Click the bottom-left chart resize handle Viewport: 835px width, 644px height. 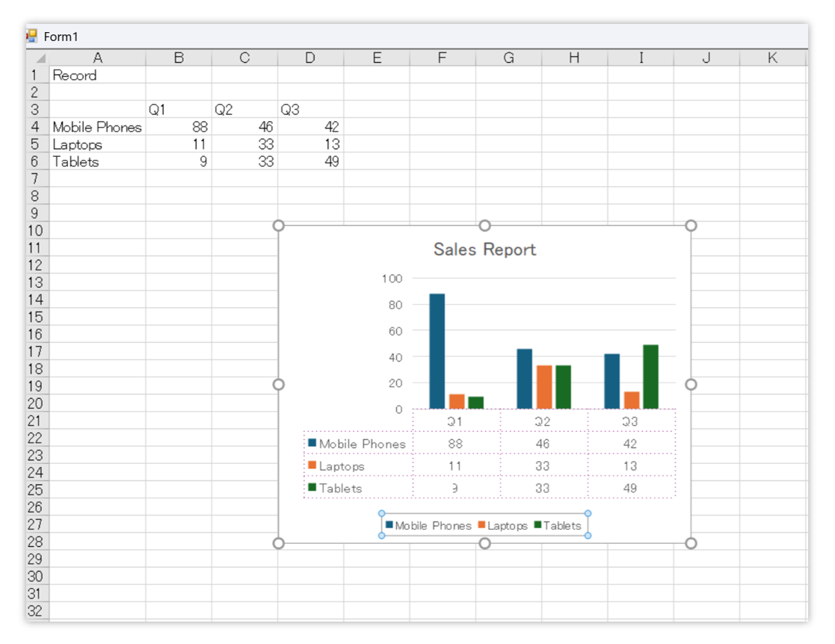pyautogui.click(x=279, y=543)
